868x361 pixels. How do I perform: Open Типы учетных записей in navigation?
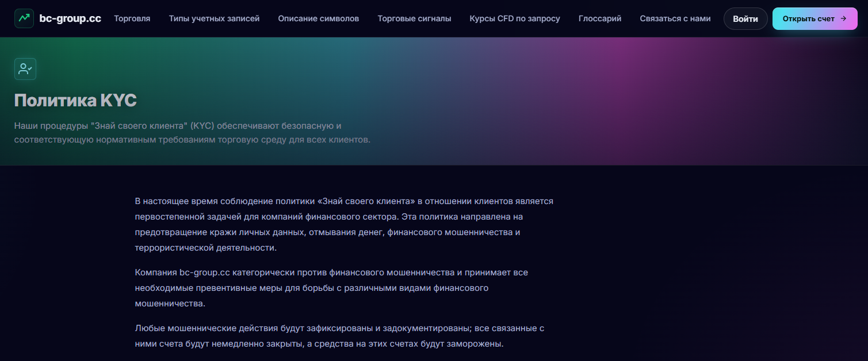pos(214,18)
